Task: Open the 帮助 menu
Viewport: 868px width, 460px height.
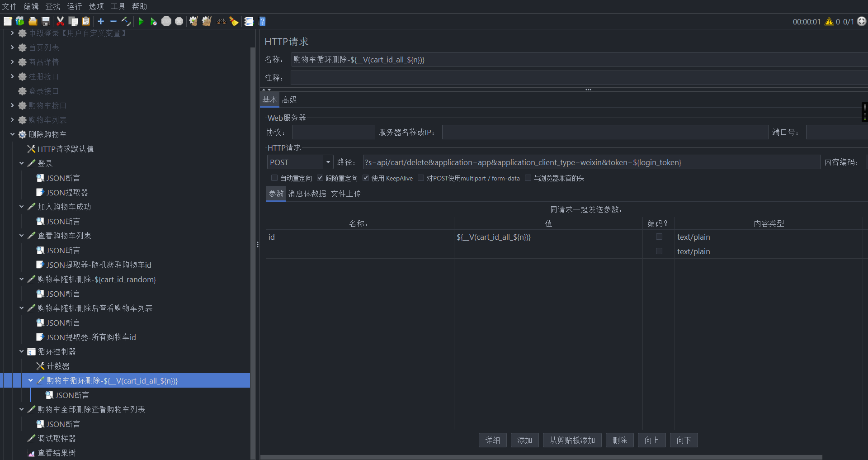Action: point(140,6)
